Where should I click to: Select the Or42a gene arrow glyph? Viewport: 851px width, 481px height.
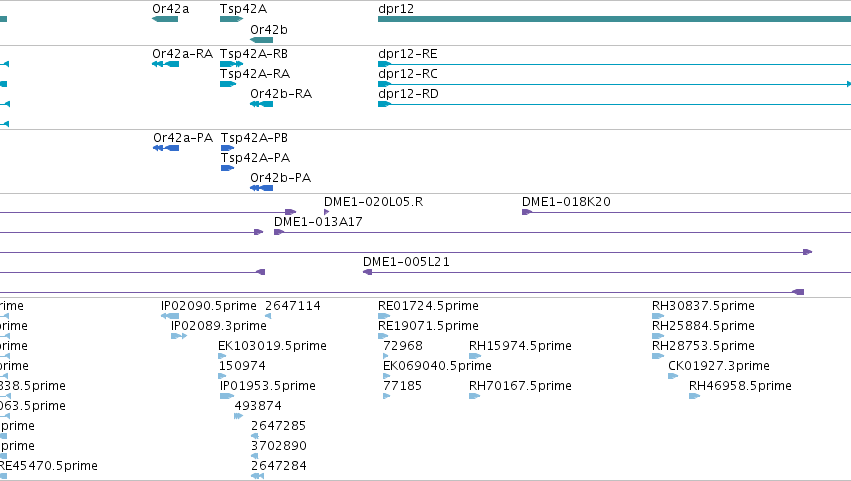[x=165, y=19]
